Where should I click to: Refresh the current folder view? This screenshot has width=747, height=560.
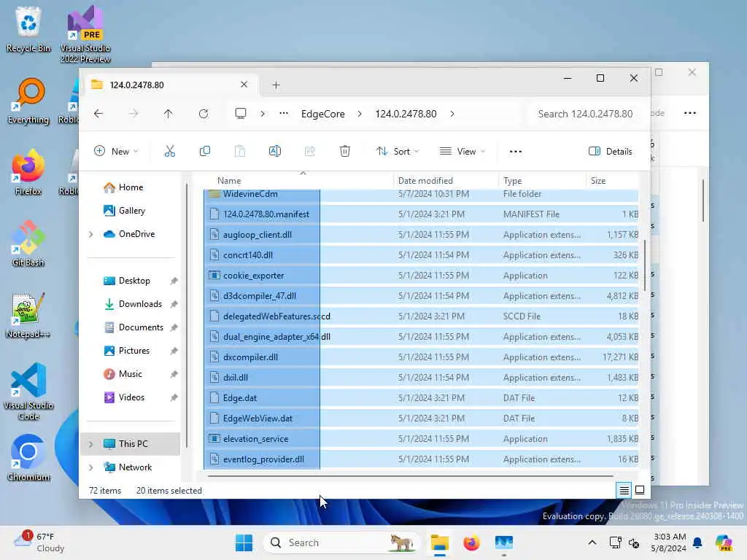click(204, 114)
